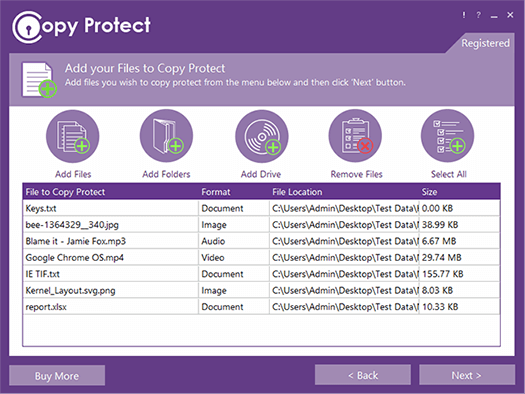The image size is (525, 394).
Task: Click file location of report.xlsx
Action: [x=345, y=307]
